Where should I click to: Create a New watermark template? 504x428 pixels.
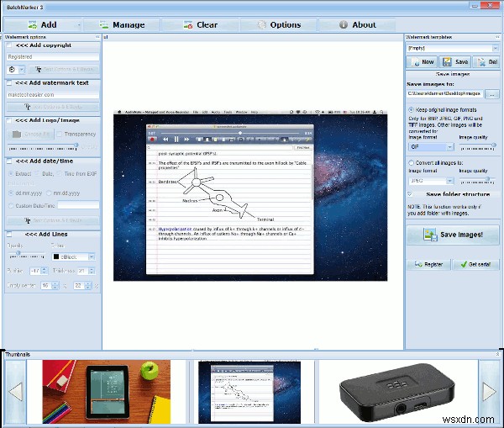(x=422, y=61)
